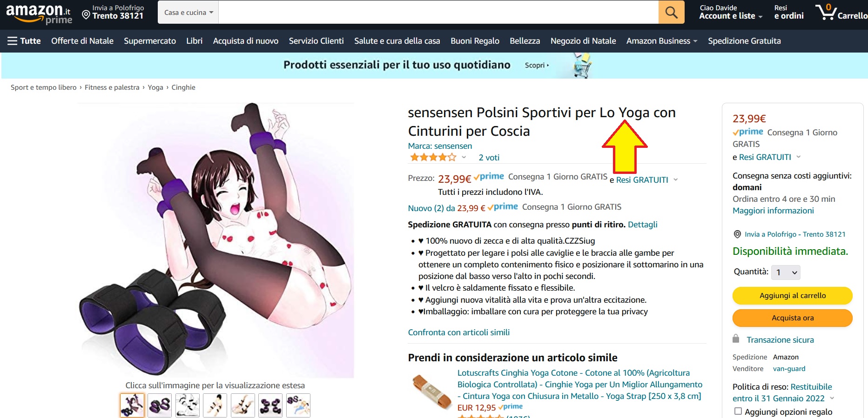868x418 pixels.
Task: Go to Servizio Clienti menu item
Action: (316, 41)
